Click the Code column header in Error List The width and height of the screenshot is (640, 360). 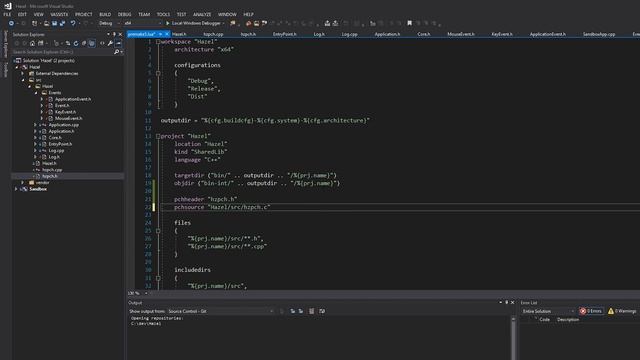click(544, 320)
